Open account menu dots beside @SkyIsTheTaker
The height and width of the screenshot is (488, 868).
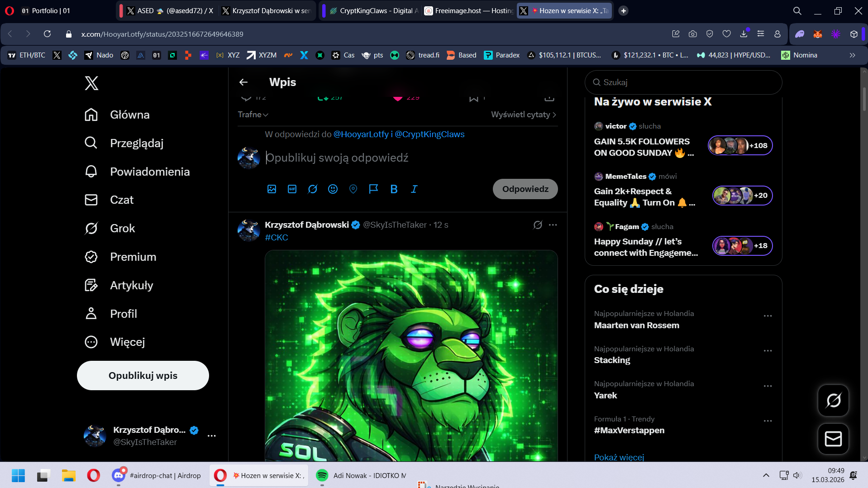pos(211,436)
